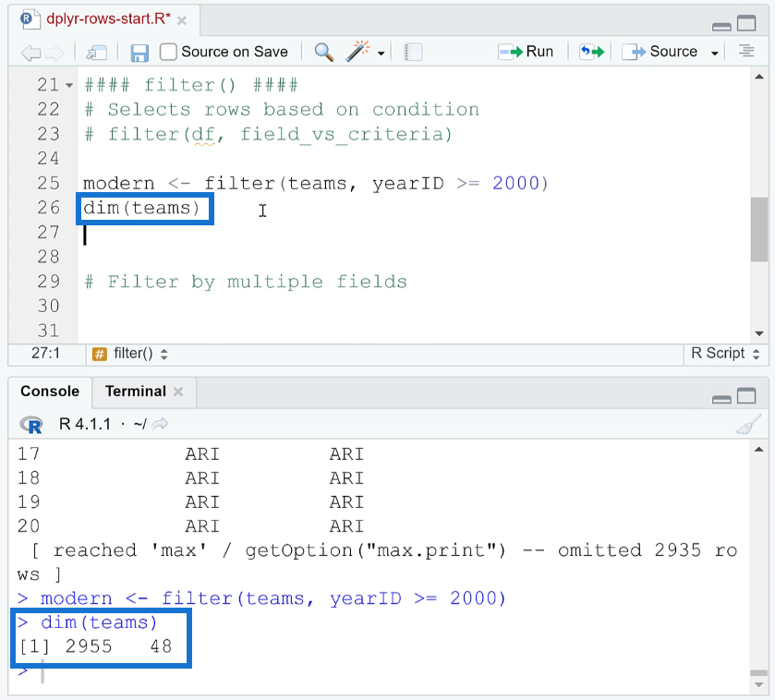Click down arrow of editor scrollbar

point(759,333)
